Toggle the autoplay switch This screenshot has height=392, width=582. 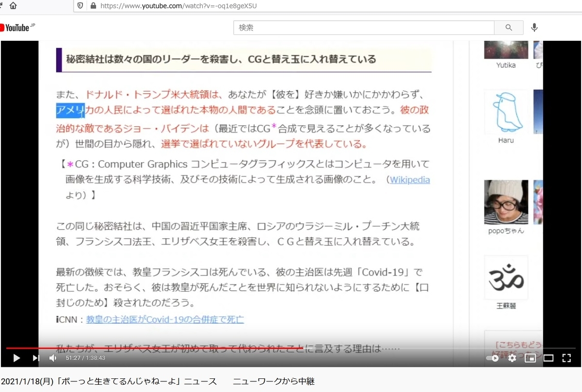point(492,358)
